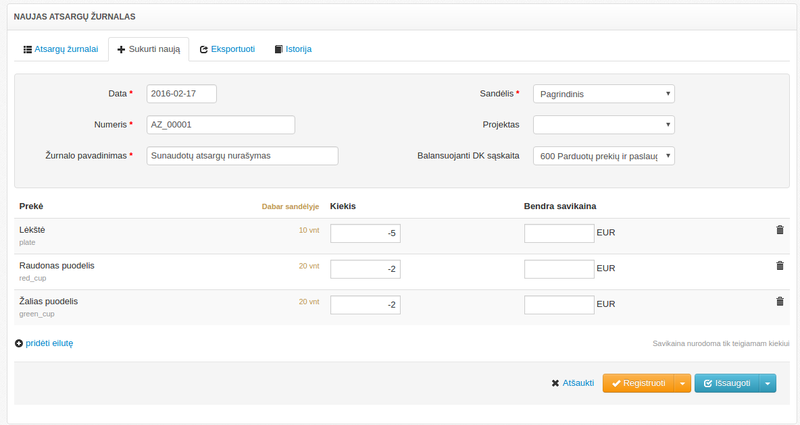Click the plus icon beside pridėti eilutę

pos(19,343)
